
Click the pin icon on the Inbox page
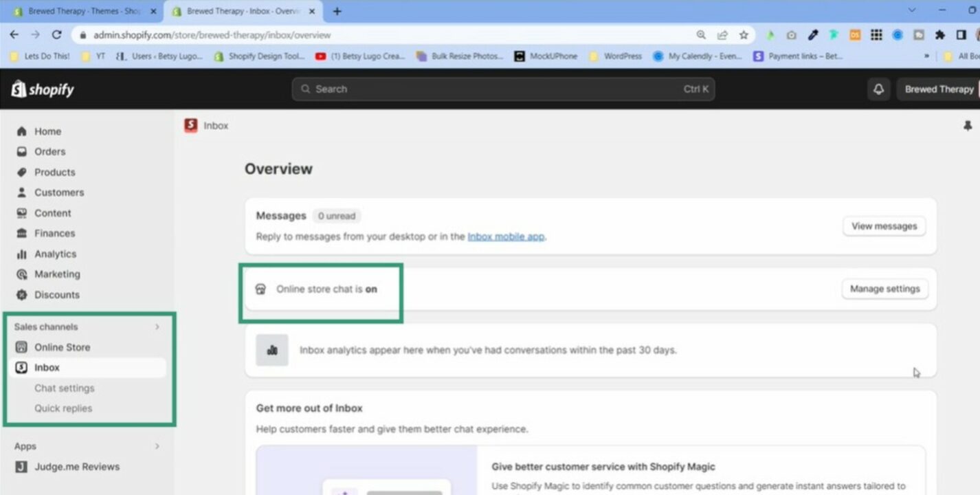(x=968, y=126)
